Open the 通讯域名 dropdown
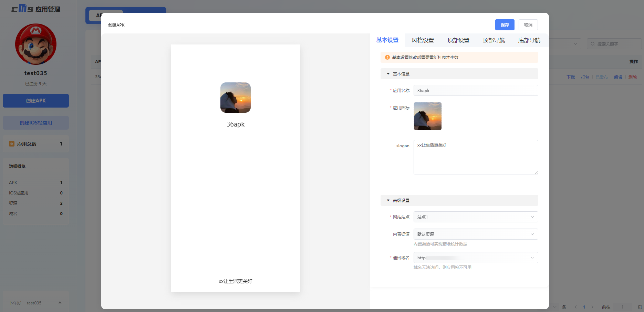 pos(476,258)
